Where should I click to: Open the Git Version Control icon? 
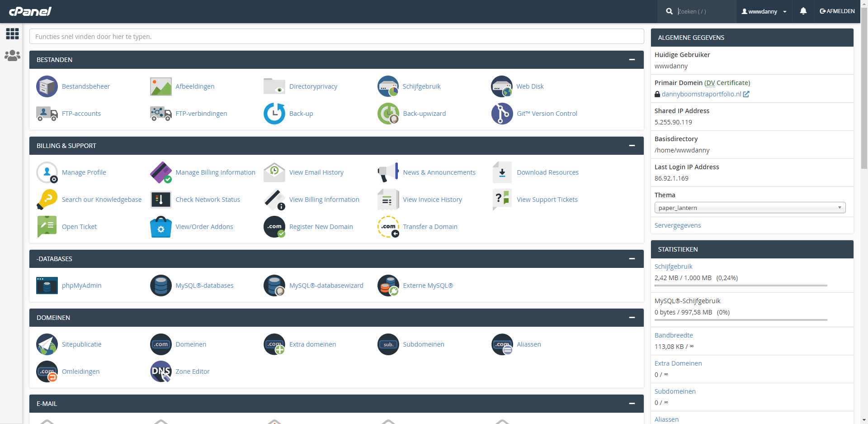pos(502,114)
